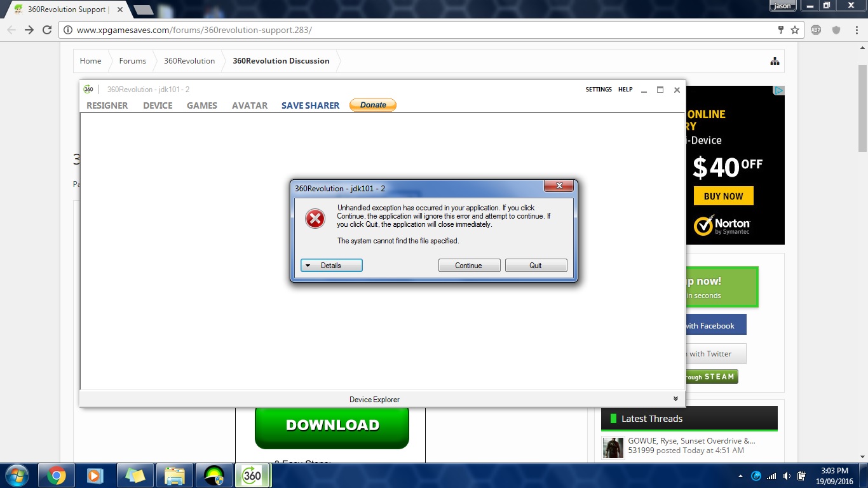Expand the Details dropdown in error dialog

(331, 266)
